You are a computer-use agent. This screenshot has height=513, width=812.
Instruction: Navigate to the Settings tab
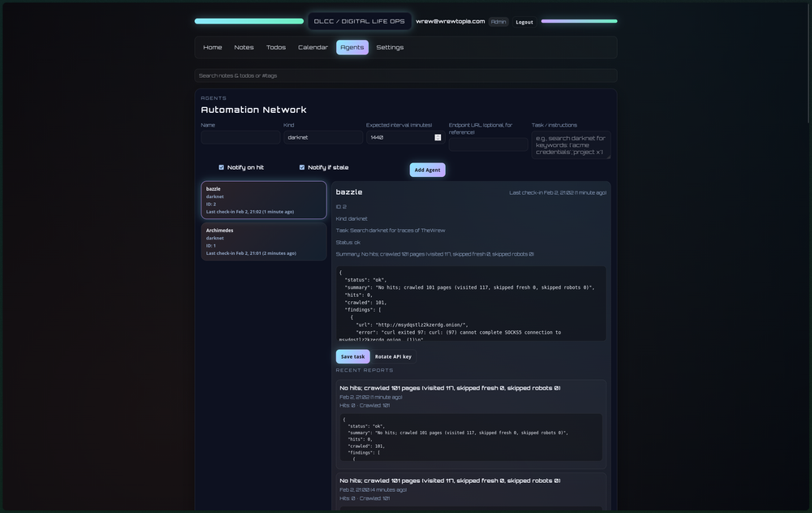coord(390,47)
